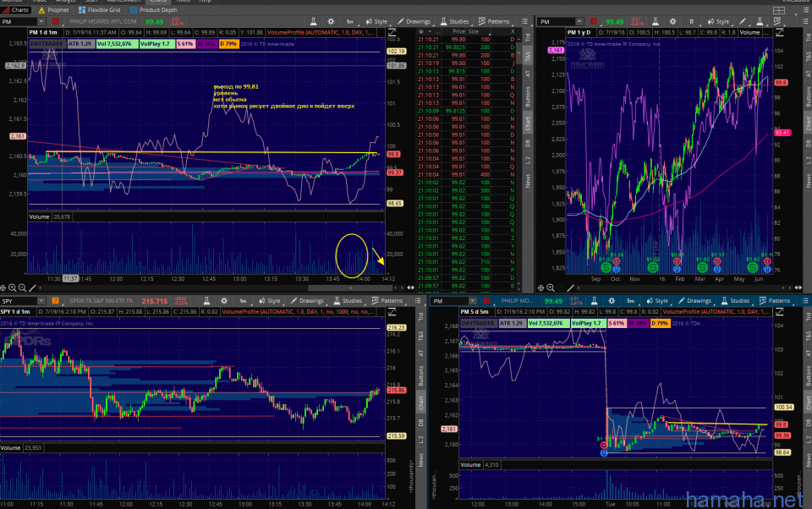Sort Time & Sales by Size column
The width and height of the screenshot is (812, 509).
point(474,31)
